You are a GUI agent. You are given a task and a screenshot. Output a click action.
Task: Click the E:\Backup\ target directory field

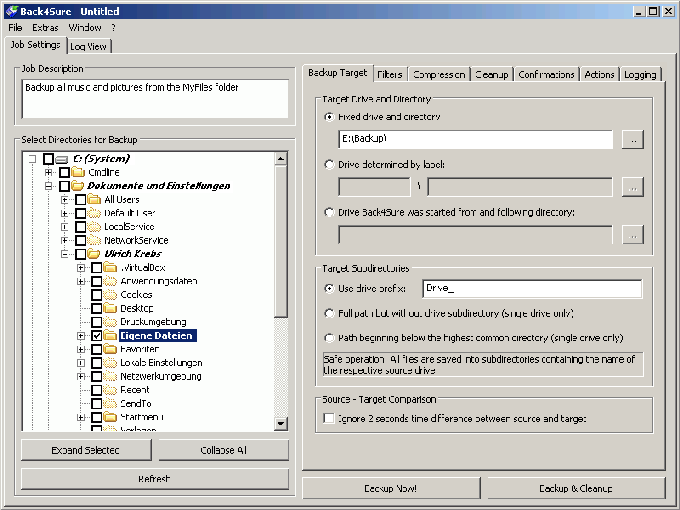(x=475, y=139)
